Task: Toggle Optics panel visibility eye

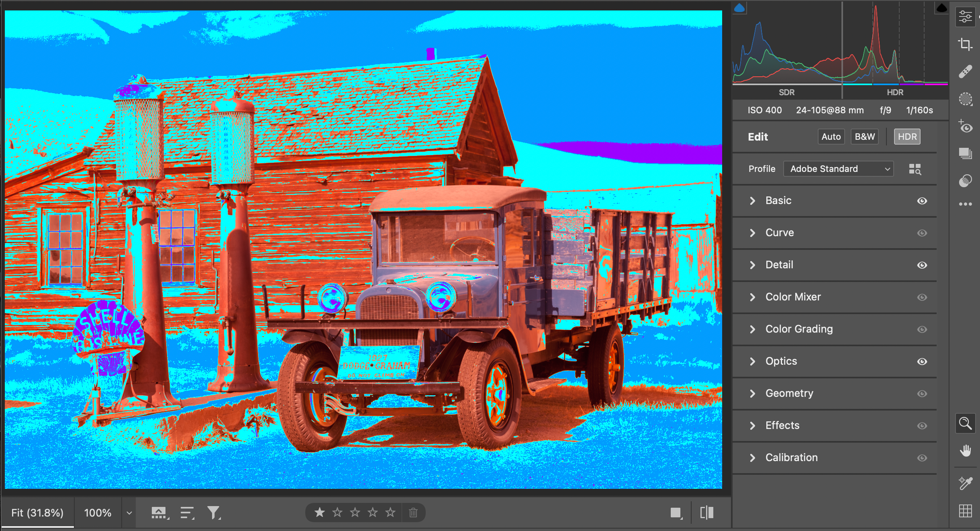Action: click(922, 361)
